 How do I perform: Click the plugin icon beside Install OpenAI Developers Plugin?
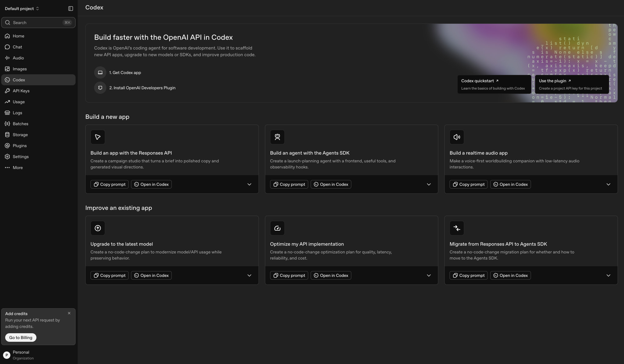[x=100, y=88]
